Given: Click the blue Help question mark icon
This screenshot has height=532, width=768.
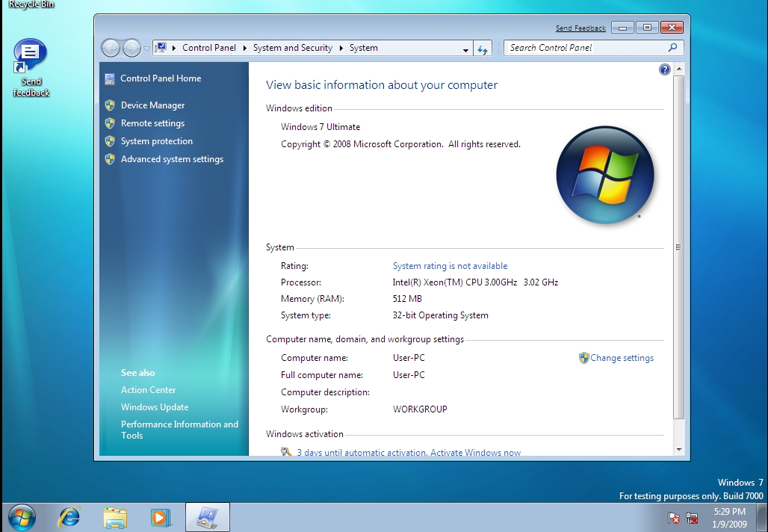Looking at the screenshot, I should coord(664,69).
